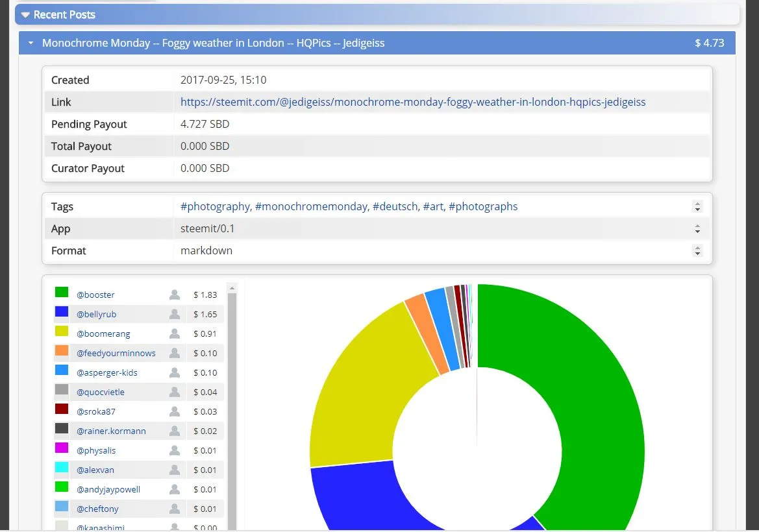759x532 pixels.
Task: Open @rainer.kormann voter profile link
Action: click(111, 431)
